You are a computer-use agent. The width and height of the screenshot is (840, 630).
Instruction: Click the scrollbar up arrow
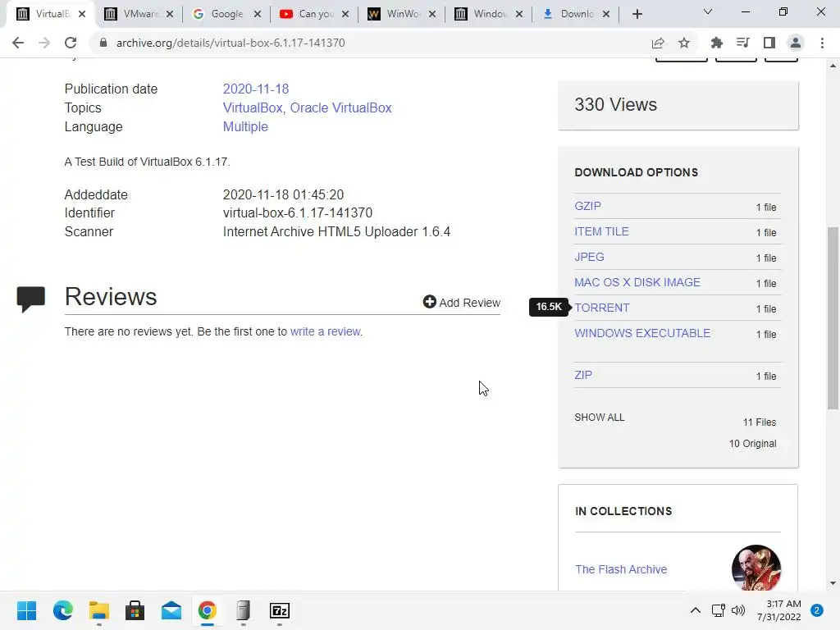[833, 66]
